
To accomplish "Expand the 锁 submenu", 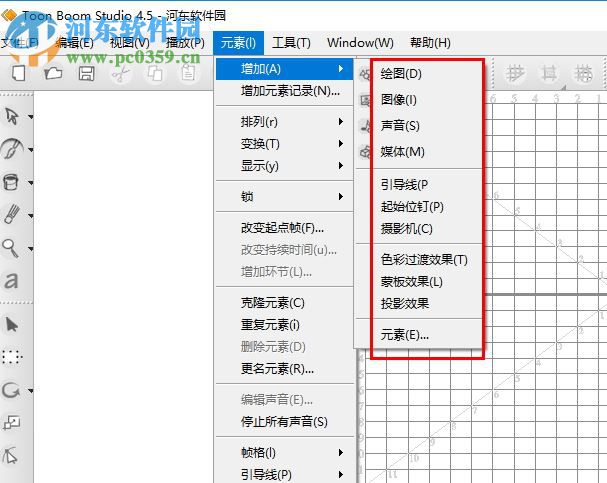I will tap(285, 197).
